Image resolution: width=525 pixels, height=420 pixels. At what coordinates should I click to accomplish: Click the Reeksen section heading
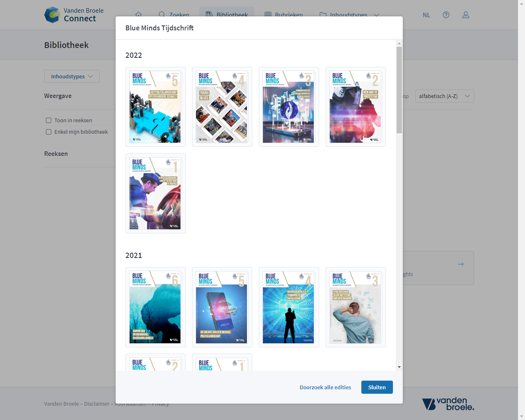coord(56,154)
